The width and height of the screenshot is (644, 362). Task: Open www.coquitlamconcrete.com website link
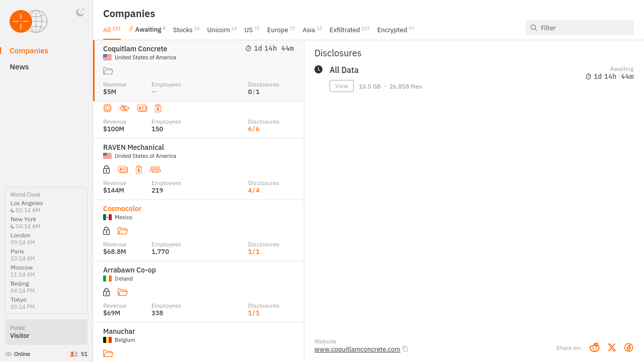357,349
